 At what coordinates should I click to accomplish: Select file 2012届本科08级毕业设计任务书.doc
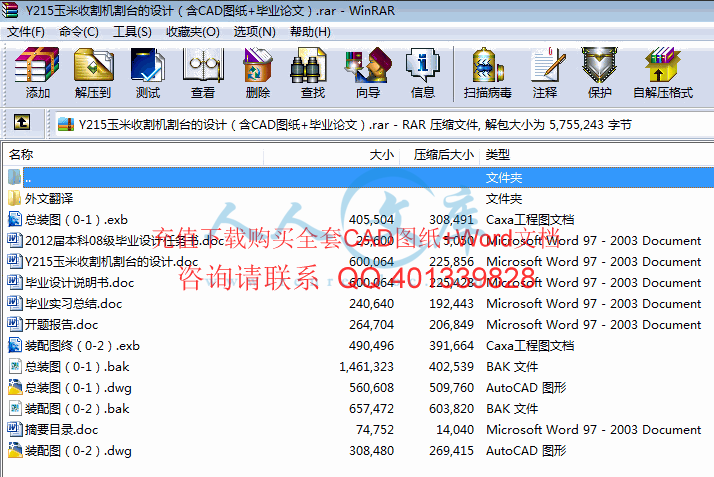pyautogui.click(x=124, y=240)
